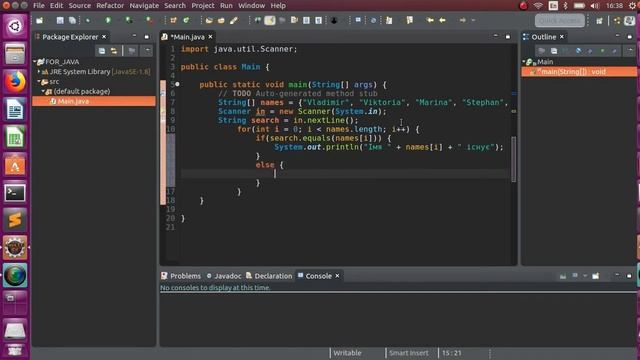Switch to the Java perspective icon
This screenshot has width=640, height=360.
coord(629,20)
